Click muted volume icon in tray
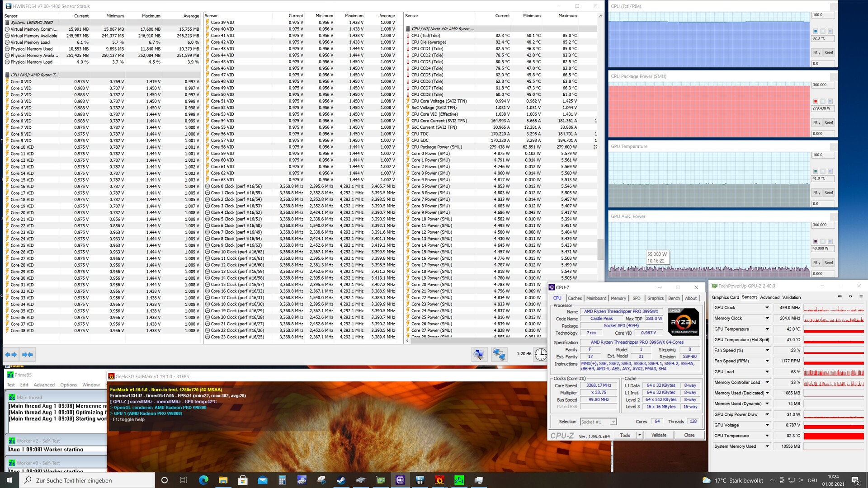Screen dimensions: 868x488 [x=800, y=480]
